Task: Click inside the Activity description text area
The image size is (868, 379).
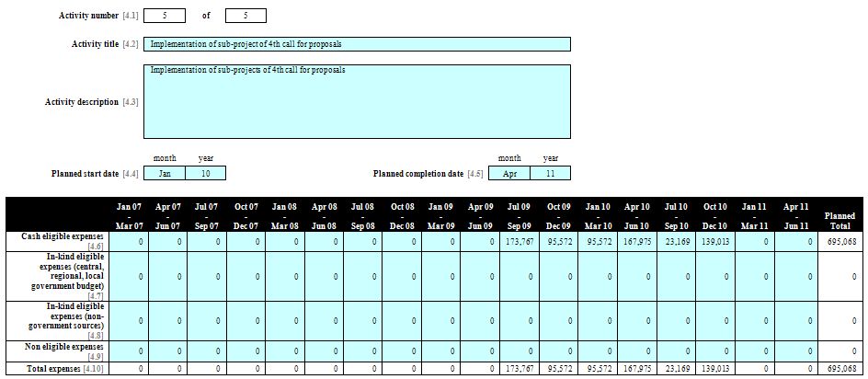Action: (357, 101)
